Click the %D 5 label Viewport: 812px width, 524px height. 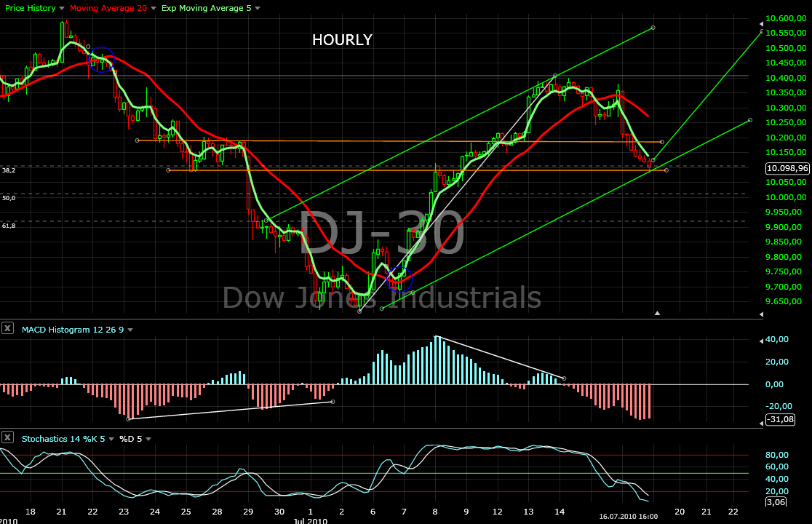click(x=130, y=439)
